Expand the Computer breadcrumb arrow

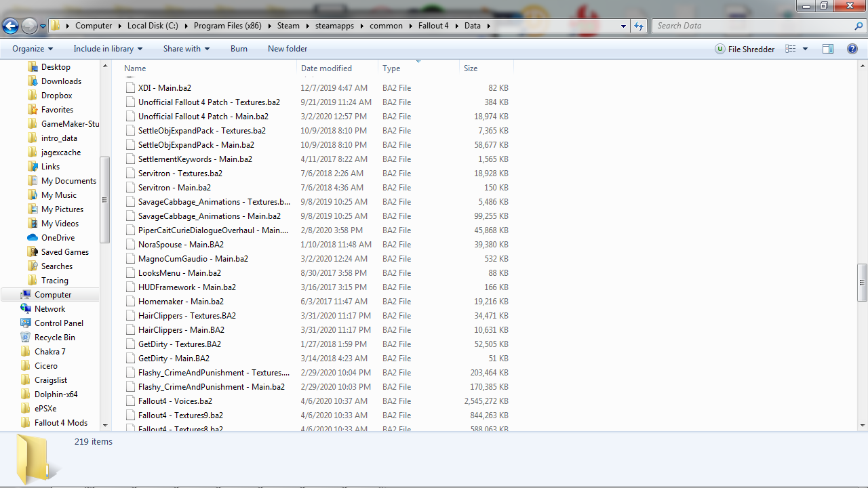coord(119,26)
